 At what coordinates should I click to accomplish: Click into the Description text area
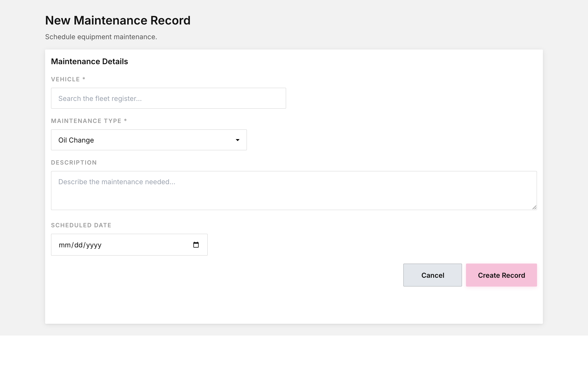(294, 190)
